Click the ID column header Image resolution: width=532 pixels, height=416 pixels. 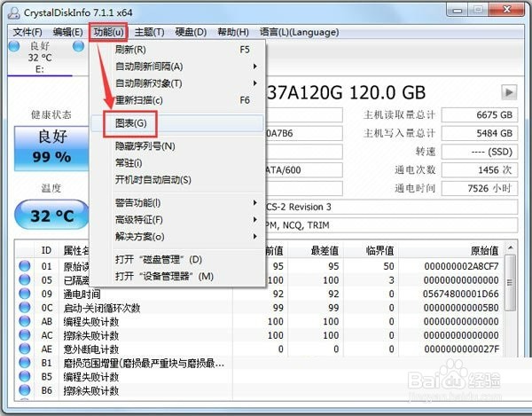point(46,251)
